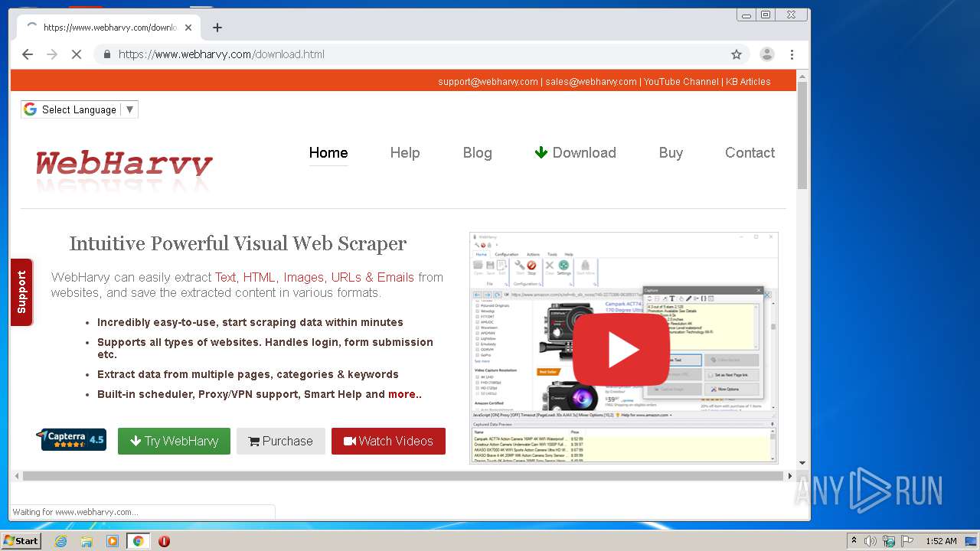
Task: Open the Chrome profile avatar
Action: [x=766, y=54]
